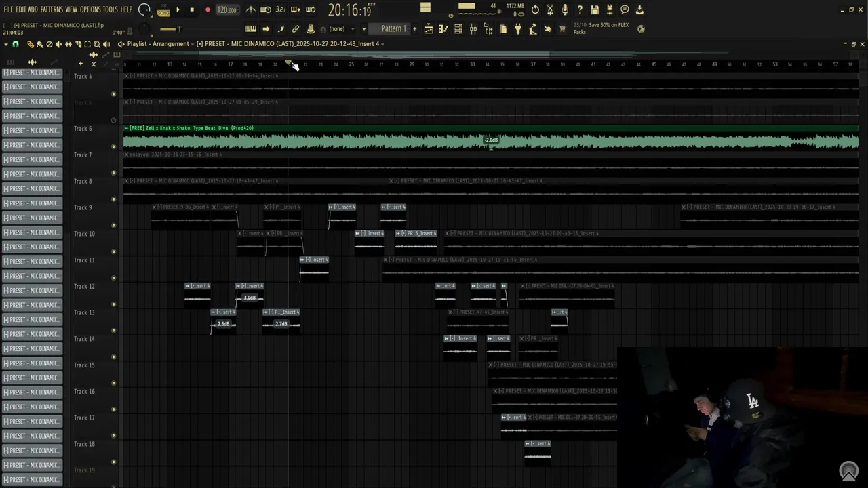Screen dimensions: 868x488
Task: Click the stamp multilink icon
Action: pyautogui.click(x=311, y=29)
